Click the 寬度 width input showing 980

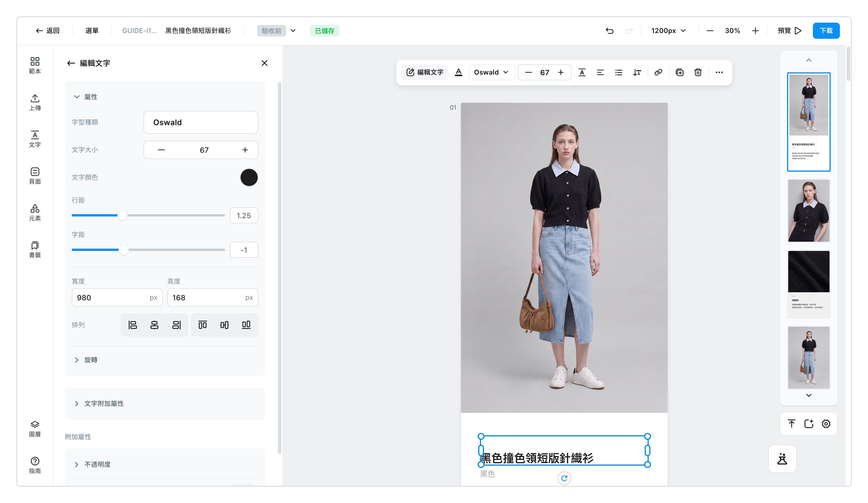click(x=117, y=297)
